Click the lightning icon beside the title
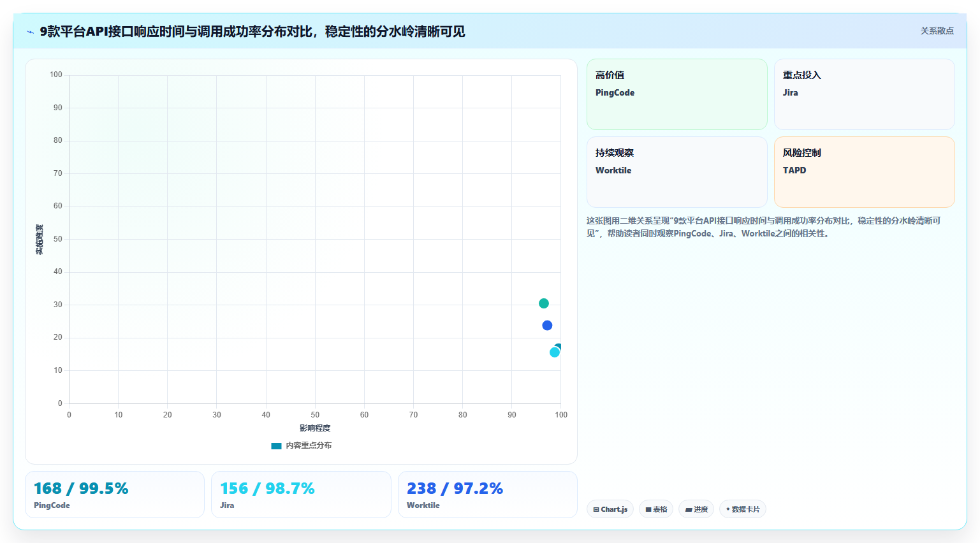The width and height of the screenshot is (980, 543). pos(30,32)
